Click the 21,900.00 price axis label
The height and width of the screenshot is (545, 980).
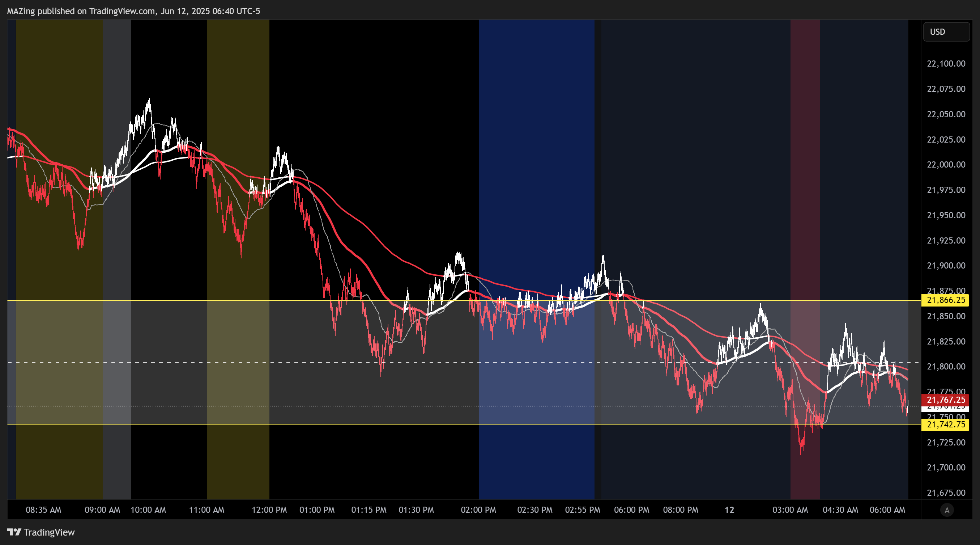pos(946,265)
